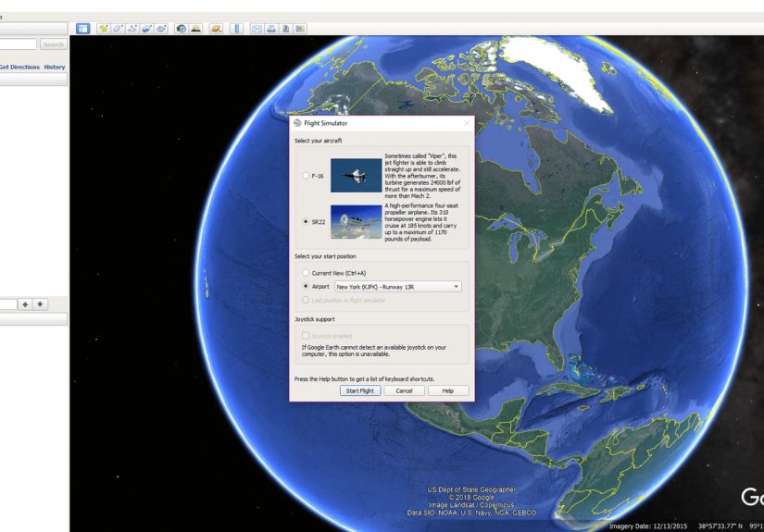Open the planets switcher (Saturn icon)
Image resolution: width=764 pixels, height=532 pixels.
[x=216, y=29]
